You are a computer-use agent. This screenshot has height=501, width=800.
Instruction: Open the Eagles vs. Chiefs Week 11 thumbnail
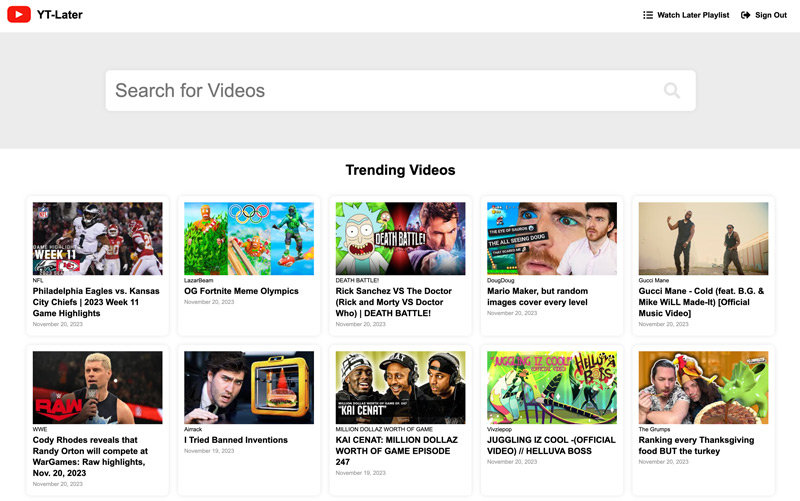[x=97, y=239]
